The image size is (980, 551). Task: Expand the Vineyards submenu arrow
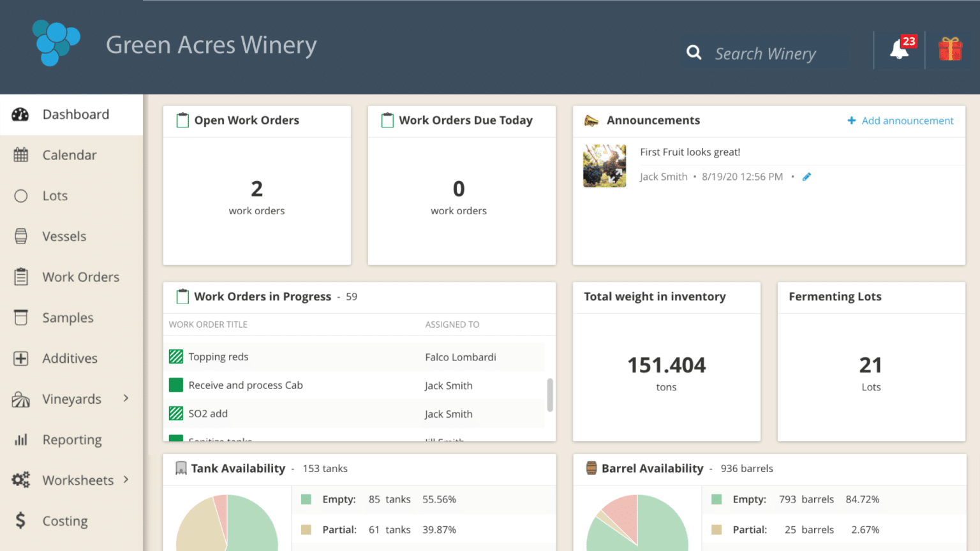click(x=126, y=399)
